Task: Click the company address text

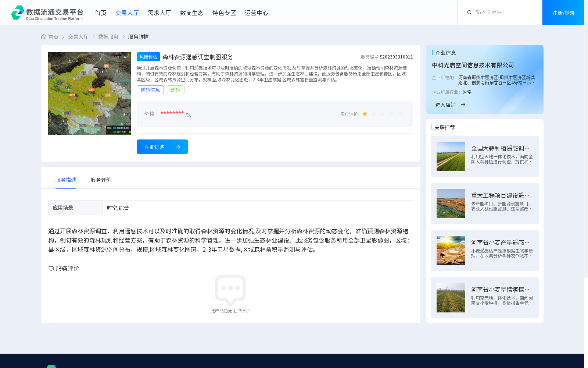Action: pos(497,80)
